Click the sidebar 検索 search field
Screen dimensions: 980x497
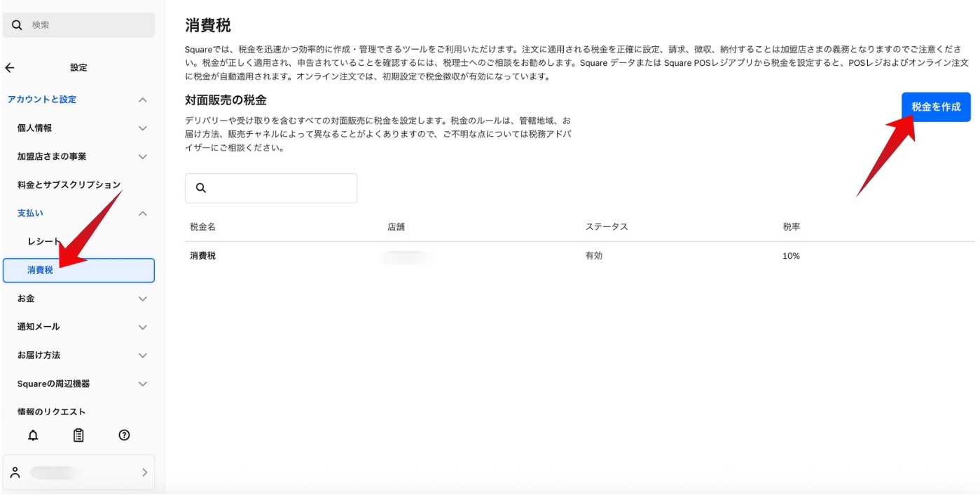click(x=78, y=25)
